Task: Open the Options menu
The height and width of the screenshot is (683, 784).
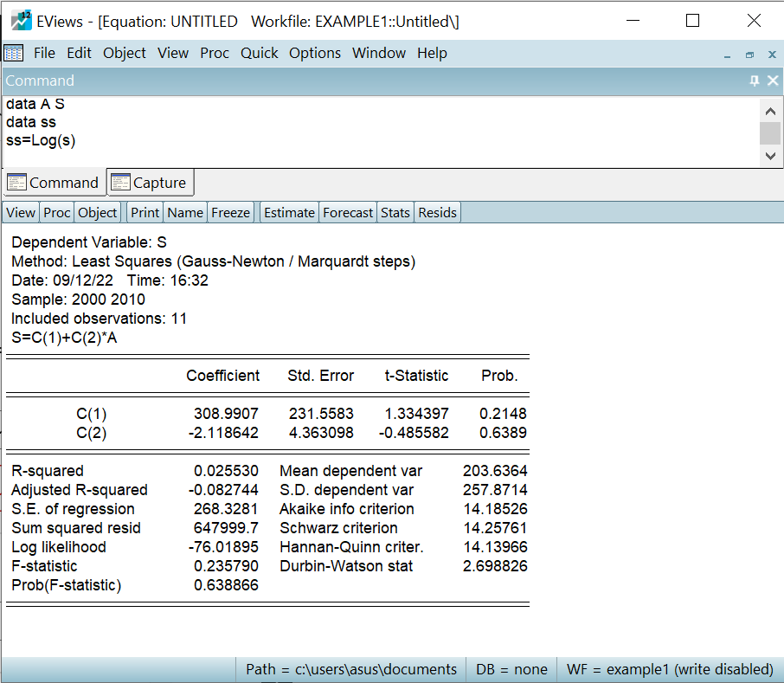Action: click(314, 53)
